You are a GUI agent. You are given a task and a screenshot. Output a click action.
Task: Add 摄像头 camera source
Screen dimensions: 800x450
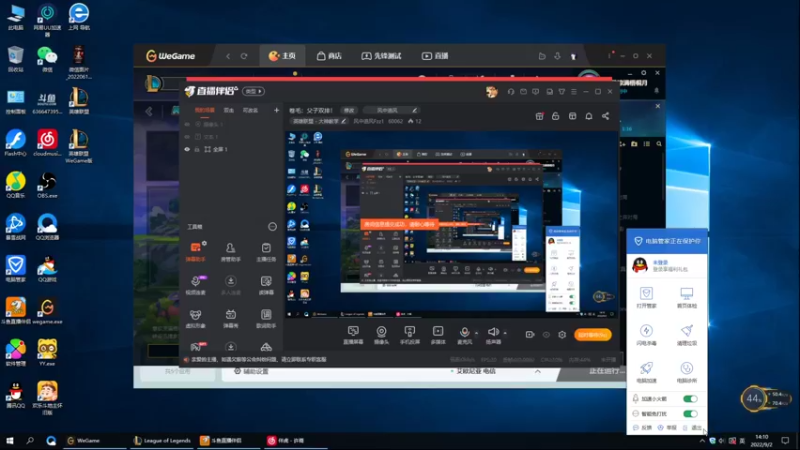tap(381, 335)
